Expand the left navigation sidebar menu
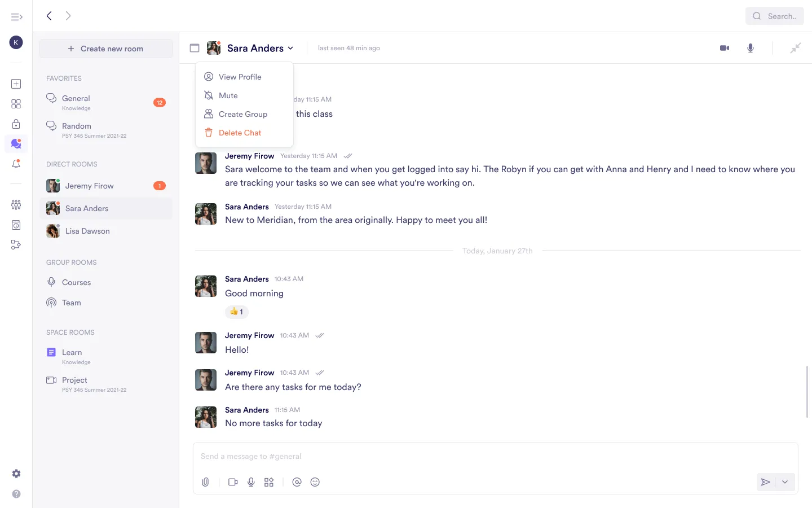This screenshot has height=508, width=812. tap(16, 16)
